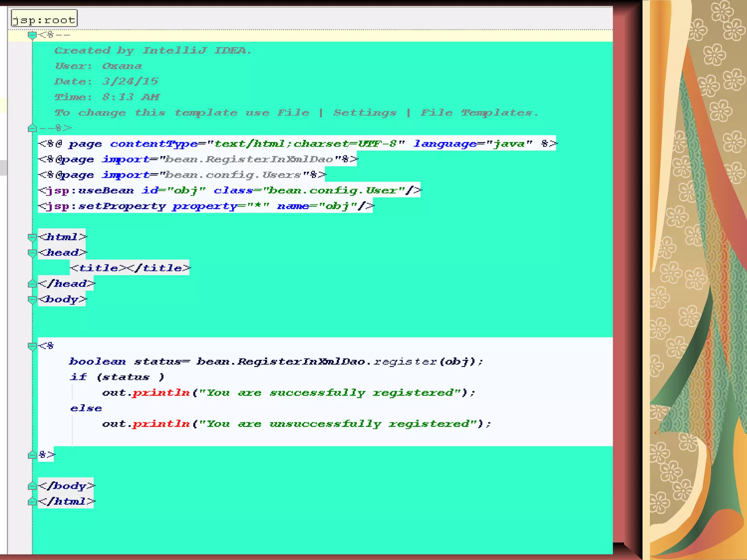Click fold end marker beside scriptlet %>
The width and height of the screenshot is (747, 560).
32,455
